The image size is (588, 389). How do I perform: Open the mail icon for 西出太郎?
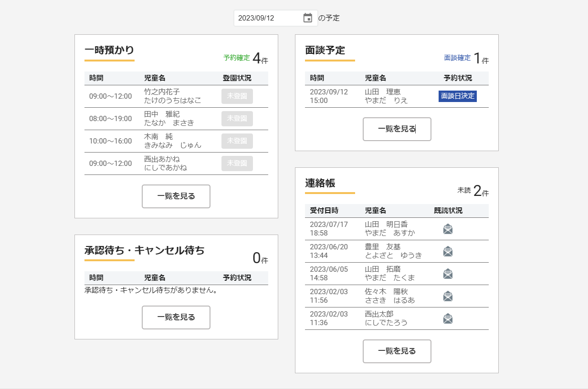448,318
